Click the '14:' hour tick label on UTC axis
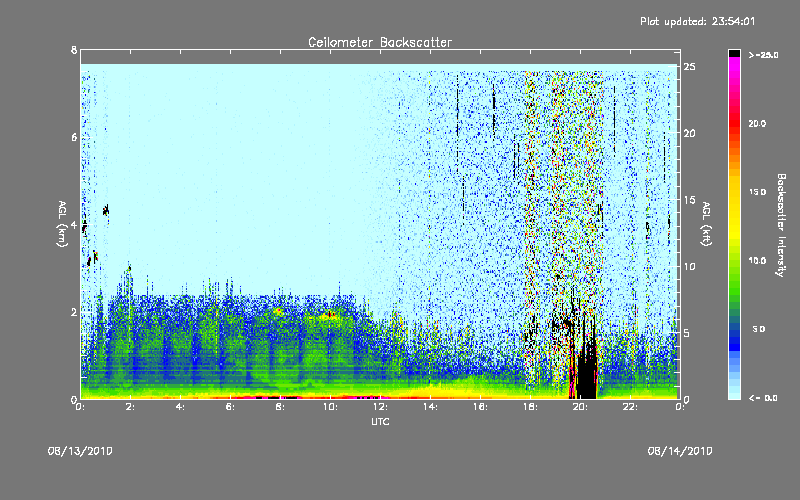Image resolution: width=800 pixels, height=500 pixels. tap(430, 407)
